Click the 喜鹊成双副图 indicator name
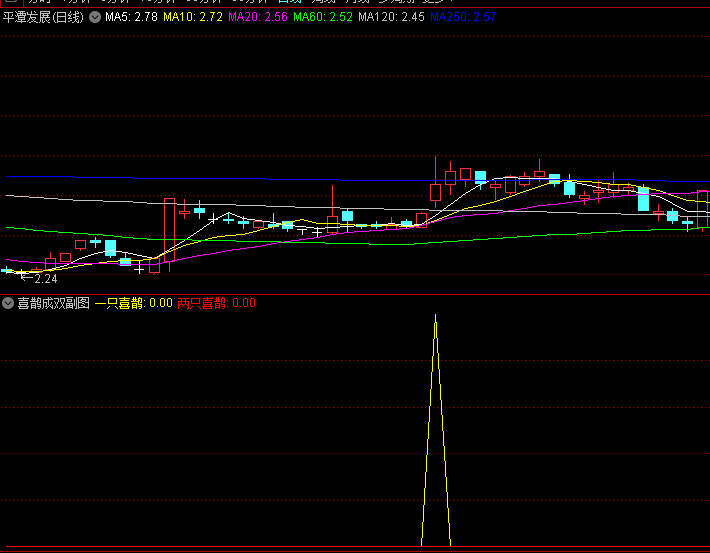710x553 pixels. pos(53,303)
